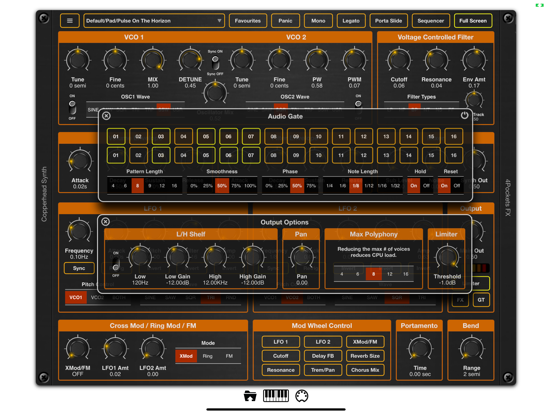Click Portamento Time knob
The image size is (552, 414).
point(420,349)
